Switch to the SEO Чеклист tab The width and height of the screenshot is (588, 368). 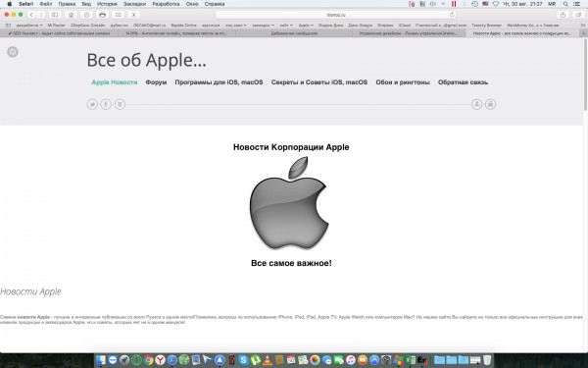[x=59, y=33]
